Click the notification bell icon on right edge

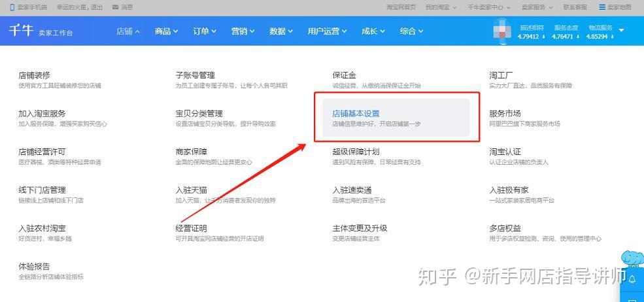pyautogui.click(x=632, y=279)
